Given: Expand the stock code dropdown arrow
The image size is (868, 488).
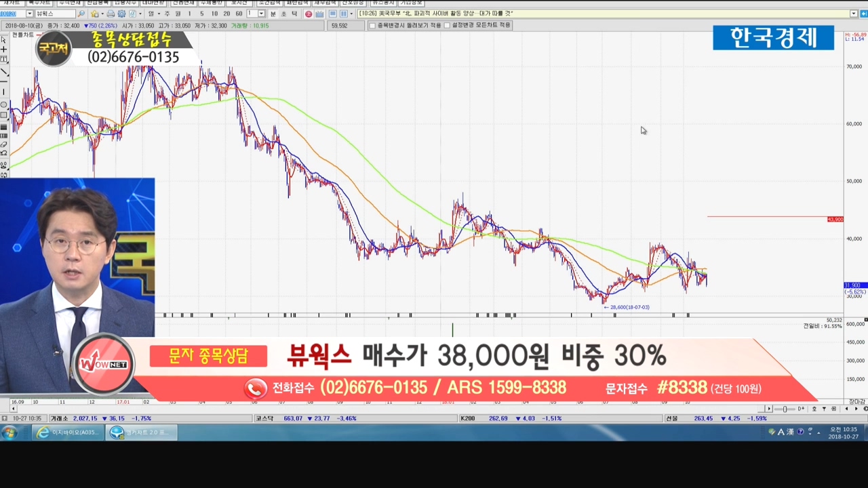Looking at the screenshot, I should coord(29,14).
